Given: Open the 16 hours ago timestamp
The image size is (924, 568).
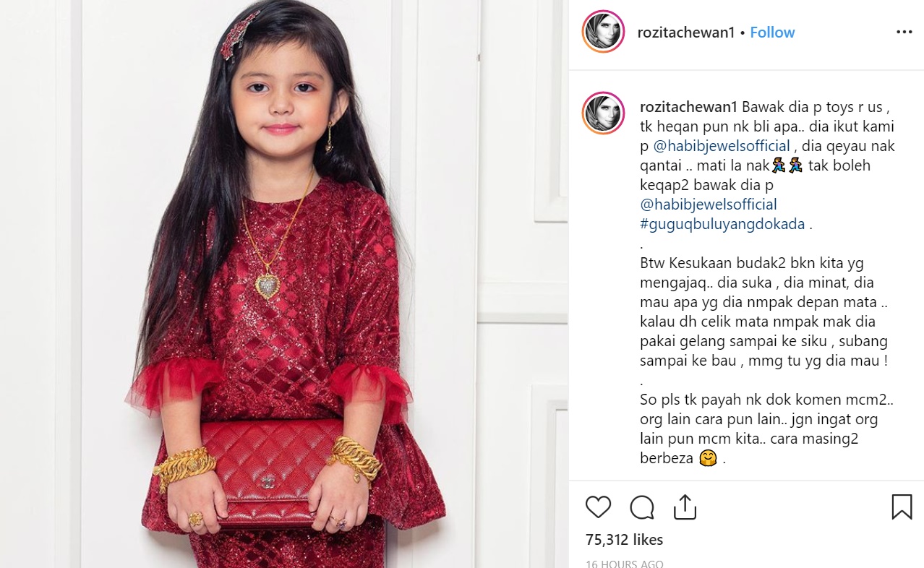Looking at the screenshot, I should pyautogui.click(x=624, y=564).
